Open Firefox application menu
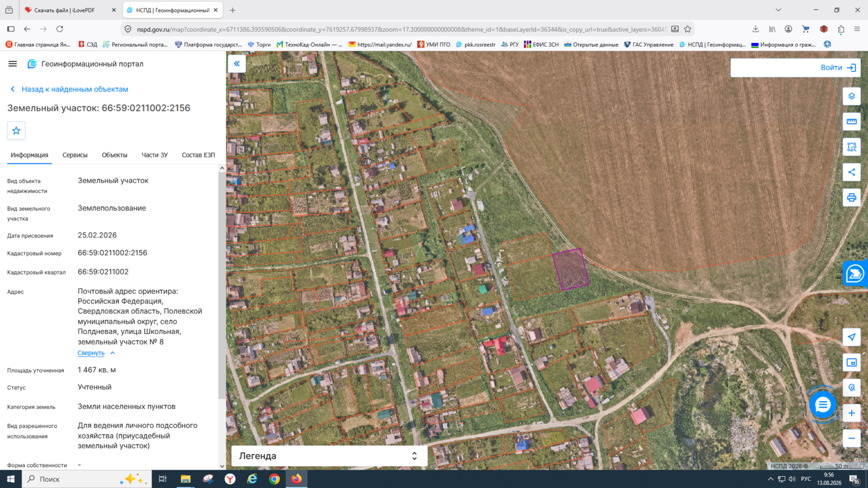The image size is (868, 488). tap(857, 29)
